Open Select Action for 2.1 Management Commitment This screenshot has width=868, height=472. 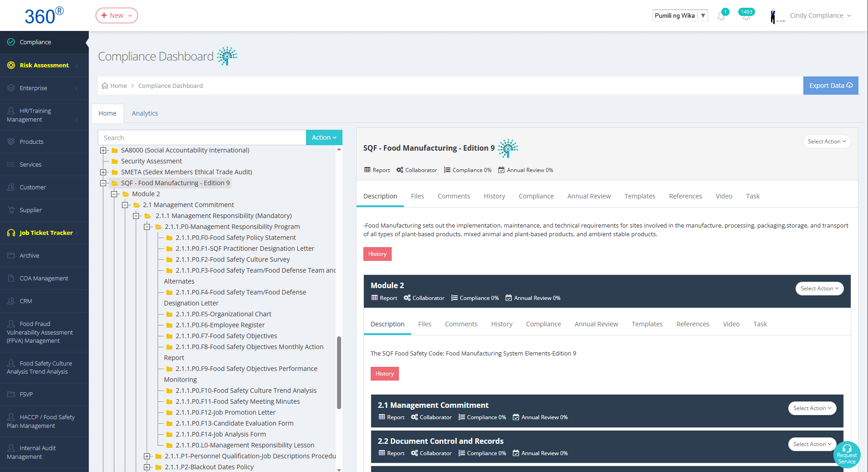pos(812,408)
